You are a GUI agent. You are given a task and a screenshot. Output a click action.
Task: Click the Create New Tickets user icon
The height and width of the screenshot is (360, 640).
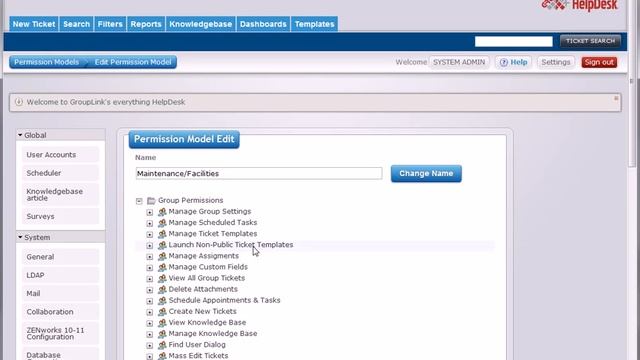(162, 311)
